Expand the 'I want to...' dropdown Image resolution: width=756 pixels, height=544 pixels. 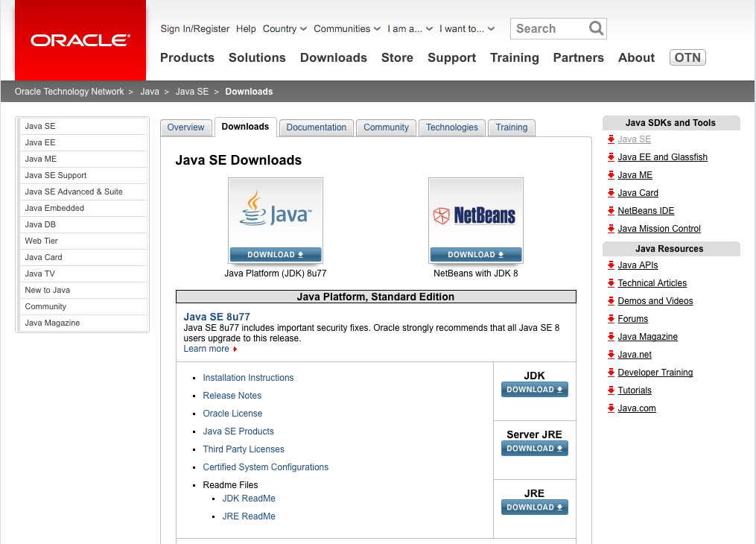(467, 29)
